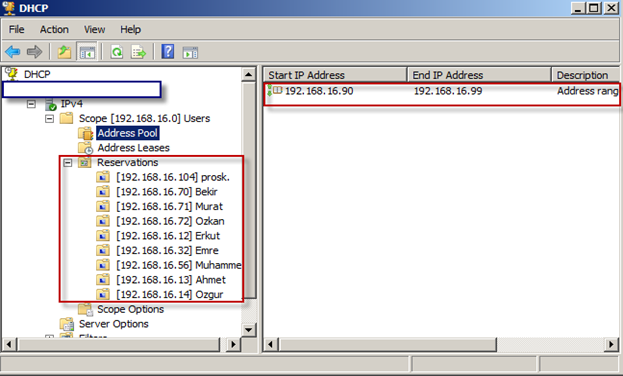623x376 pixels.
Task: Click the 'Address rang' description cell
Action: pos(588,91)
